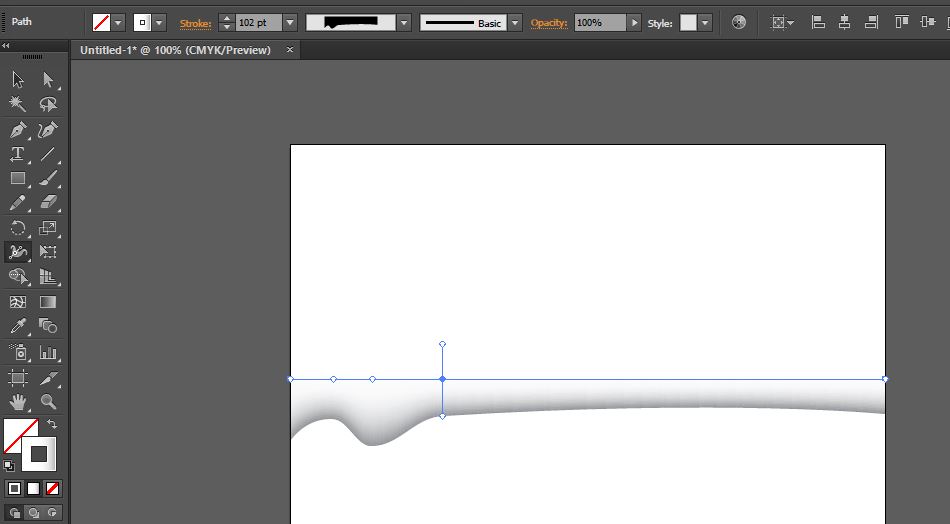
Task: Select the Gradient tool
Action: coord(48,302)
